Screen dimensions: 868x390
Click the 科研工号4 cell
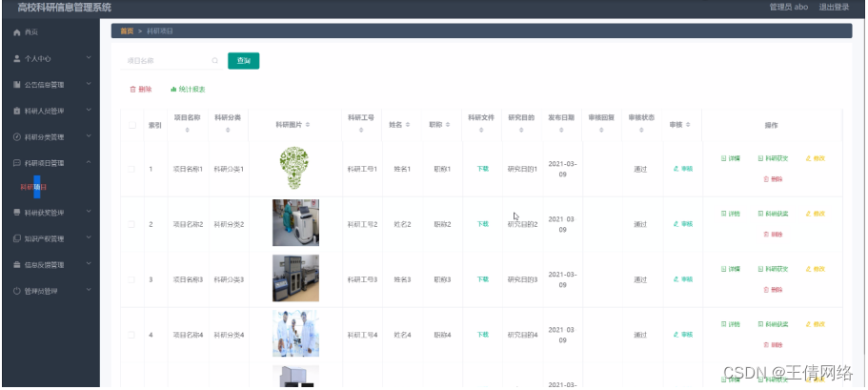coord(363,335)
